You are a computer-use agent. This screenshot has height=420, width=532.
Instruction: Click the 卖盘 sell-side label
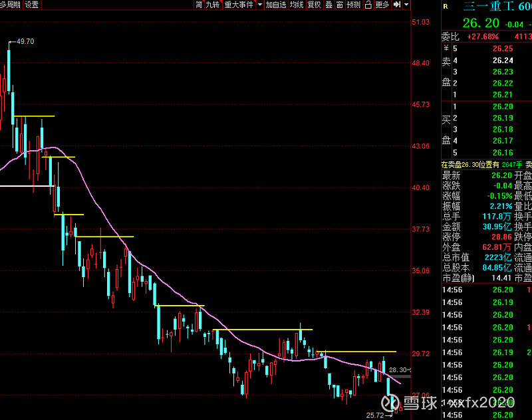coord(446,72)
